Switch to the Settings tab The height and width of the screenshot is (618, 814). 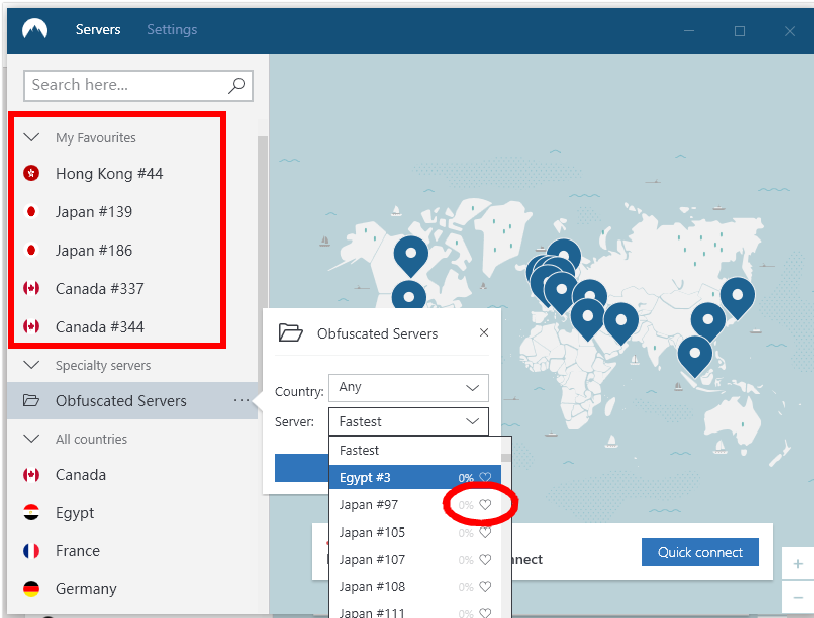tap(172, 30)
